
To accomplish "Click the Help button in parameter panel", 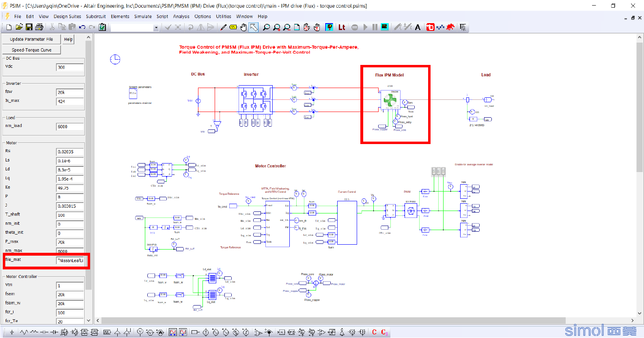I will click(x=69, y=39).
